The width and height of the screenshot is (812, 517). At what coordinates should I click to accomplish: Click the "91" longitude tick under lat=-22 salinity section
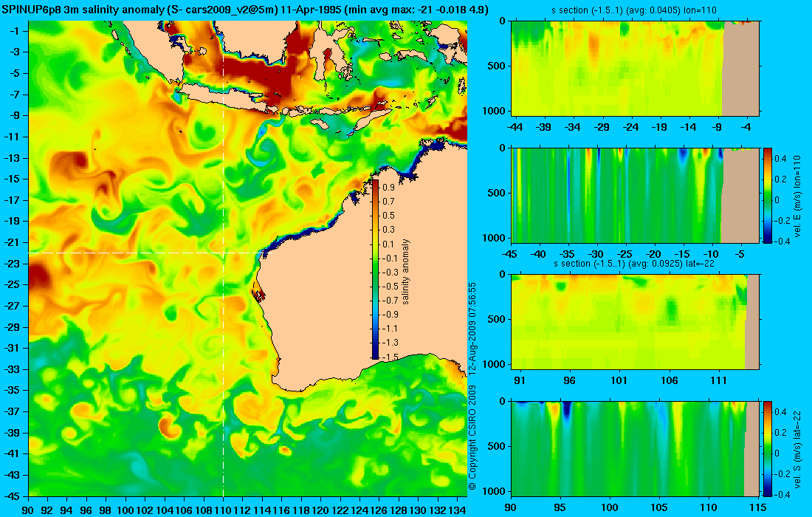pyautogui.click(x=520, y=380)
